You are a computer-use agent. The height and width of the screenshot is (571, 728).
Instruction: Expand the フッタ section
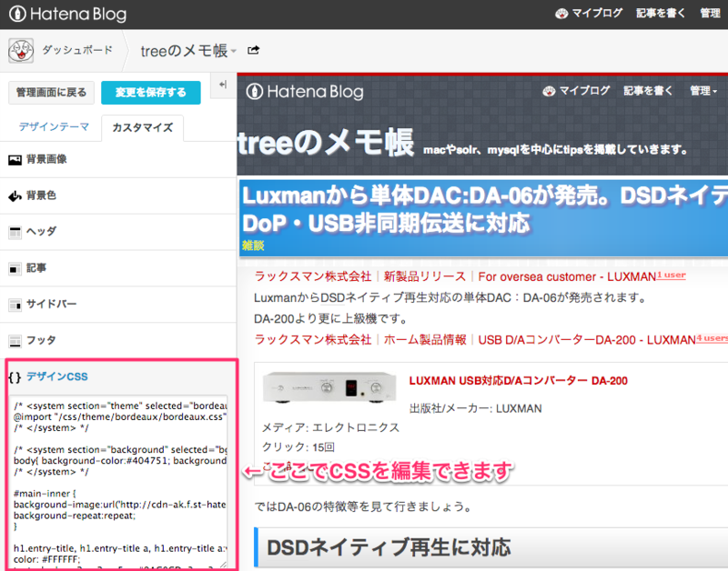click(118, 340)
